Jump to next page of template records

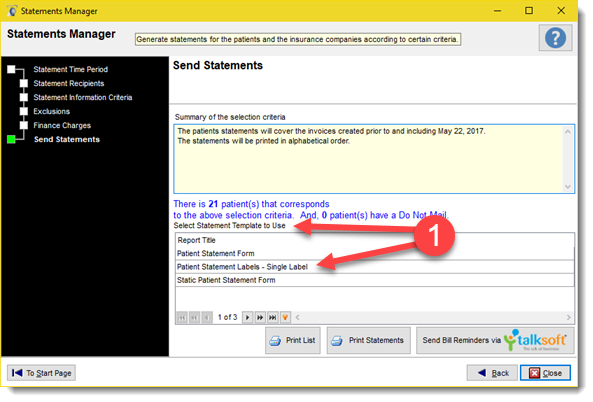click(260, 317)
